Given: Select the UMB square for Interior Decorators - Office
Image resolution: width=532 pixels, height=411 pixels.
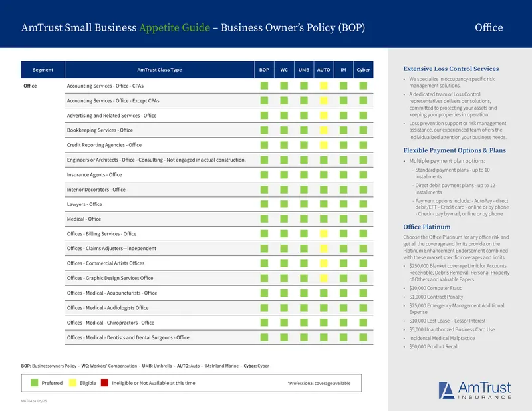Looking at the screenshot, I should [x=304, y=190].
